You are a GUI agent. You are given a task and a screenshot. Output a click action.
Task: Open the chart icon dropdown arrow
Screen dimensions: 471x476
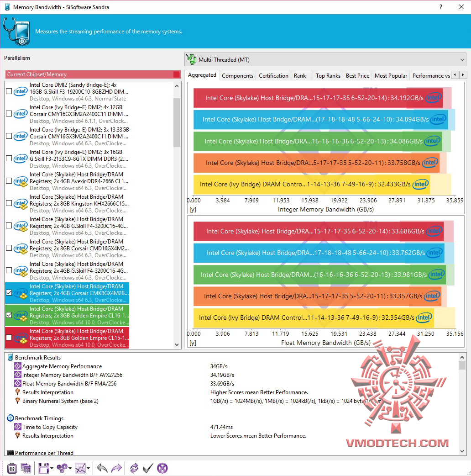(x=88, y=468)
